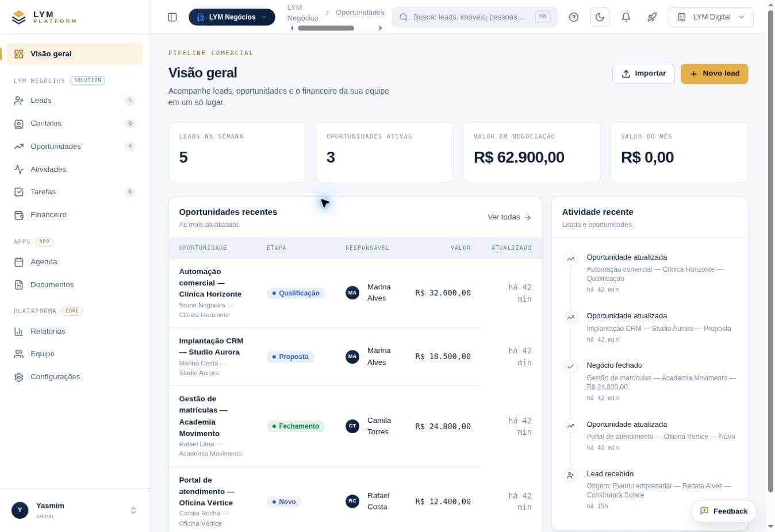Toggle the sidebar panel icon
The image size is (775, 532).
(172, 17)
